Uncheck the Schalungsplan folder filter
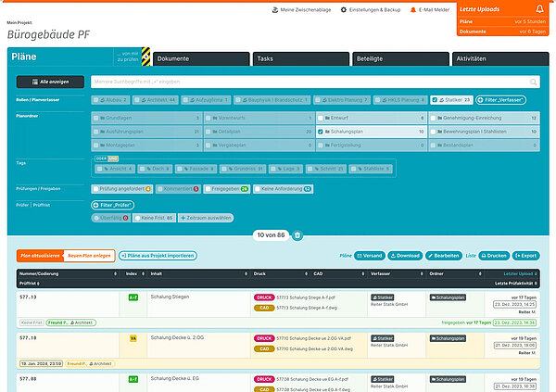The height and width of the screenshot is (392, 556). click(321, 132)
